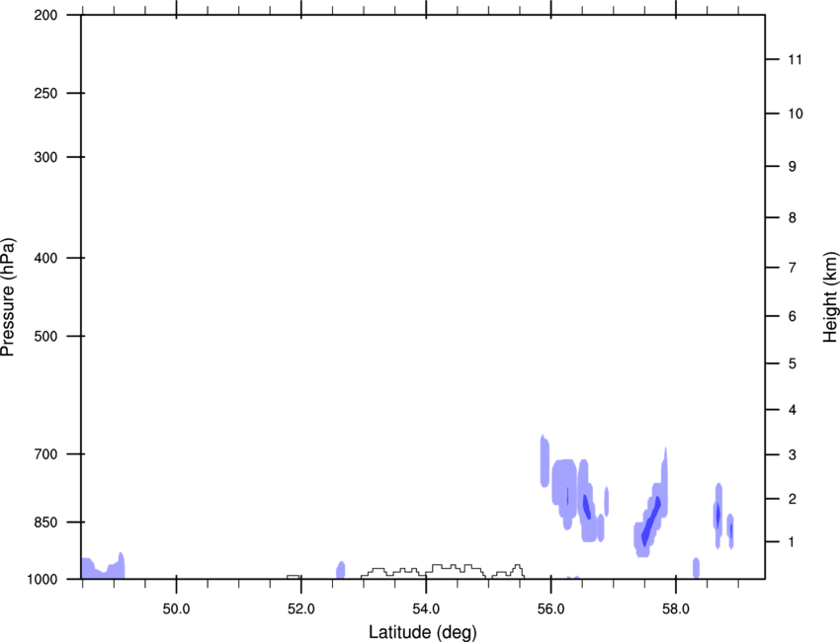This screenshot has width=840, height=642.
Task: Click the small terrain outline box near 52.0 latitude
Action: tap(294, 577)
